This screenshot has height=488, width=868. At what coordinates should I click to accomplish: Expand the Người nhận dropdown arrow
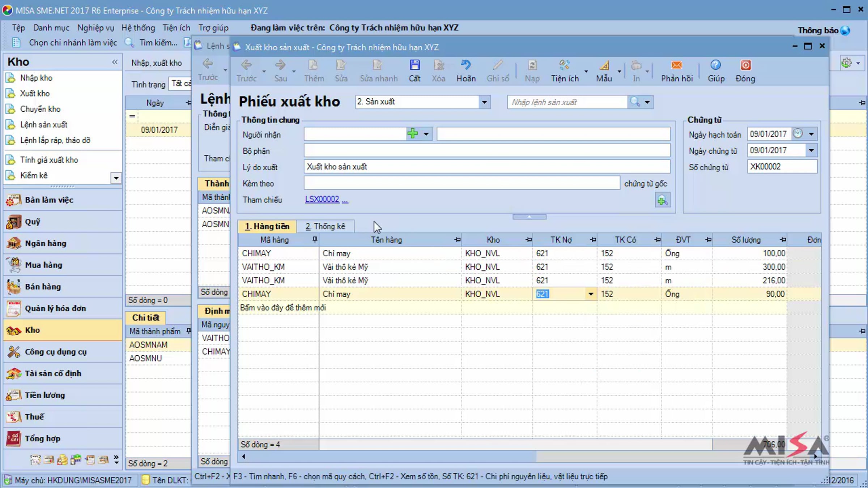[x=426, y=134]
